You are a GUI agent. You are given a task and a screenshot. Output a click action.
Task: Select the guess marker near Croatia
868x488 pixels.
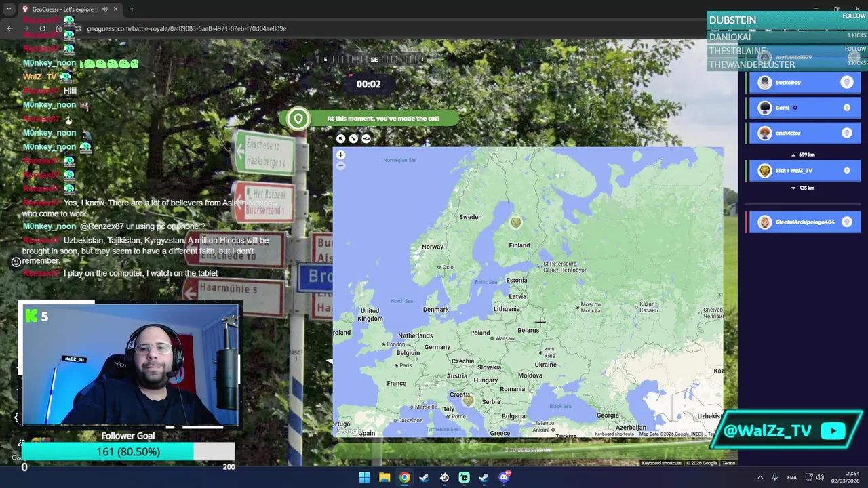click(x=468, y=401)
